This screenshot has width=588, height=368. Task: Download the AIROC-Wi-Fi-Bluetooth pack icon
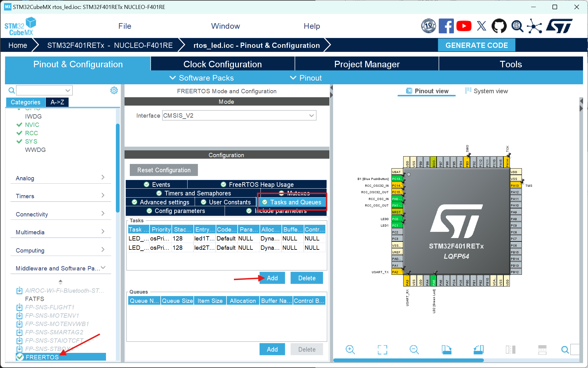tap(19, 291)
